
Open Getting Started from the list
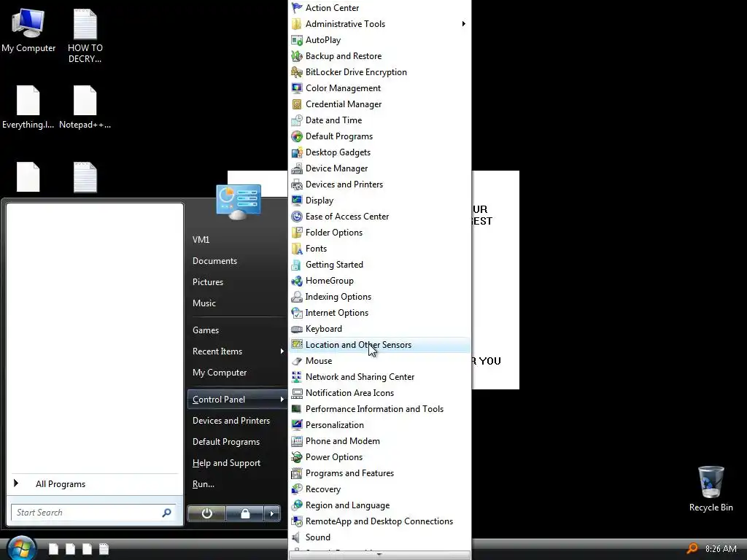pos(334,264)
